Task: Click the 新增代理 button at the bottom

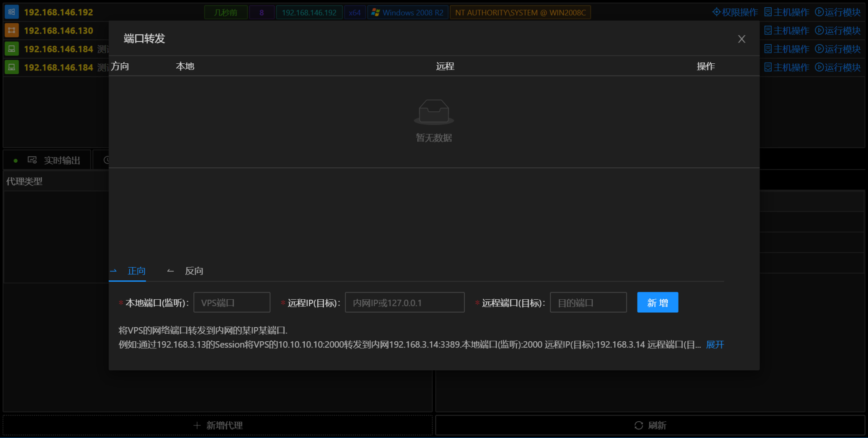Action: 217,425
